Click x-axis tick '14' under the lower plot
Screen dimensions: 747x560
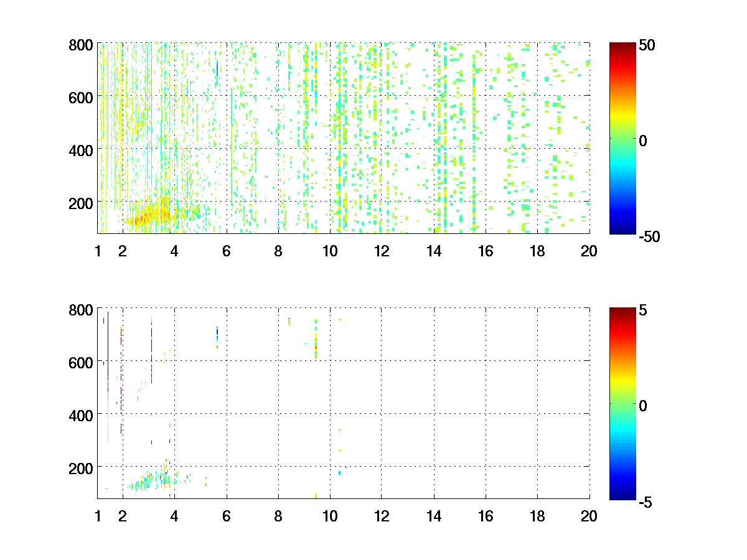(434, 516)
